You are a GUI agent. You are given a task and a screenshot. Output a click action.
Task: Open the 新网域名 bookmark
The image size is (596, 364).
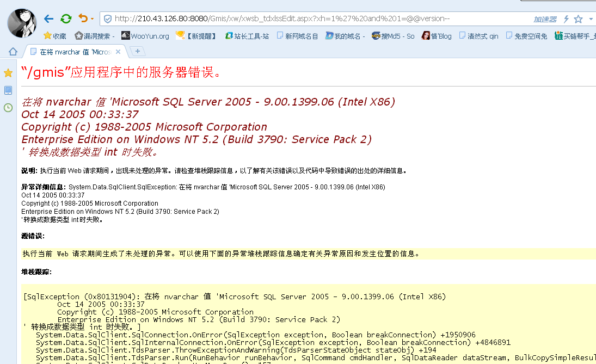[x=297, y=36]
